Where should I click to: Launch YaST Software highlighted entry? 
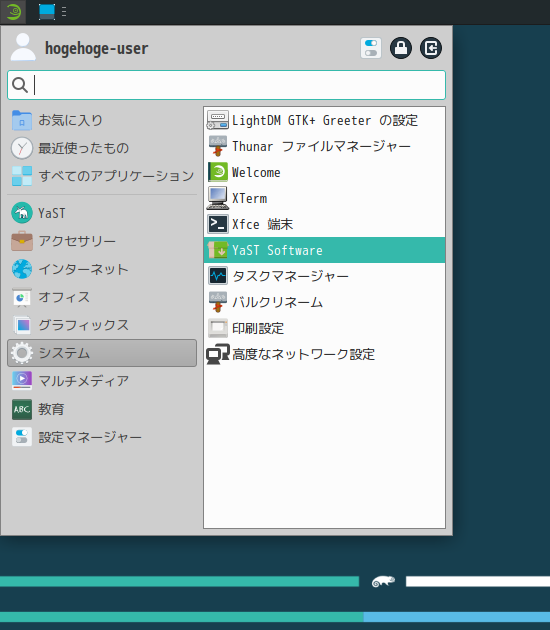pos(325,250)
